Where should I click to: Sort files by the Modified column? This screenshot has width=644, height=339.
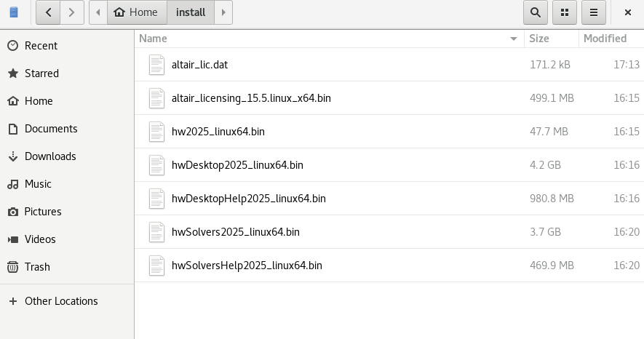610,39
